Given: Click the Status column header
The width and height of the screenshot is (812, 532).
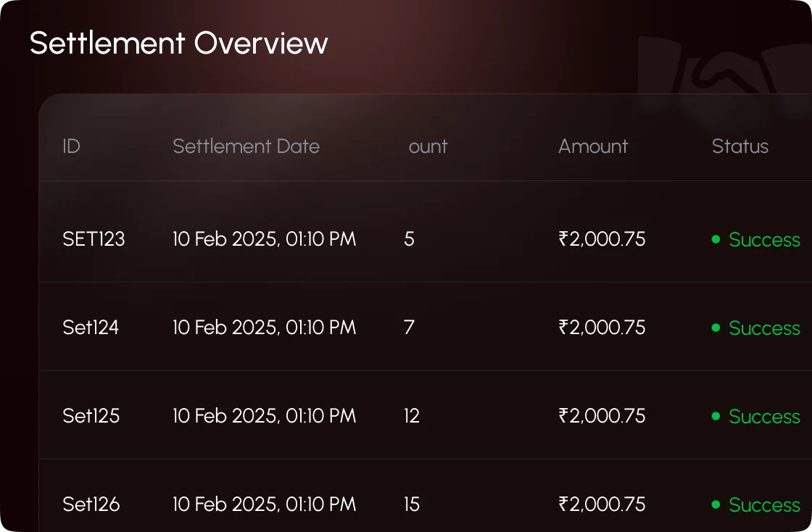Looking at the screenshot, I should coord(740,146).
